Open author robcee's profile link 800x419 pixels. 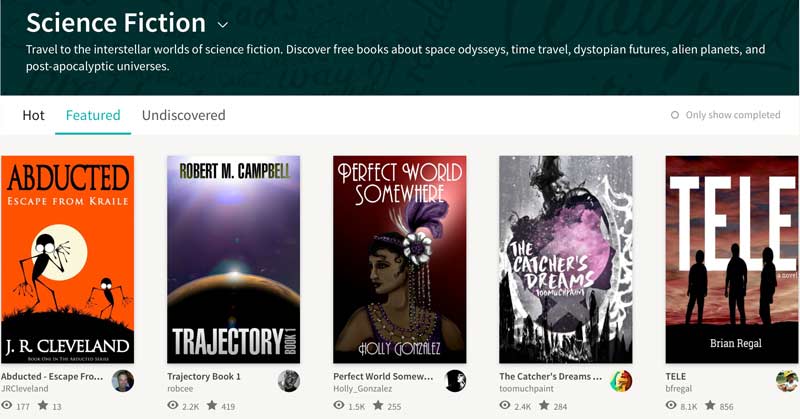(180, 388)
